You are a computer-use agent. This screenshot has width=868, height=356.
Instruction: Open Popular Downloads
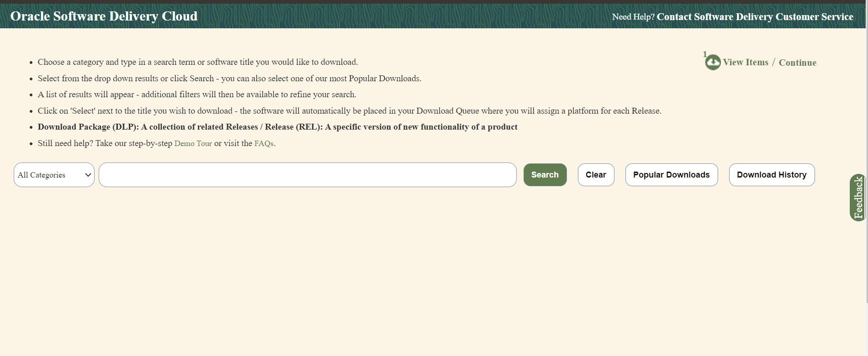coord(672,175)
